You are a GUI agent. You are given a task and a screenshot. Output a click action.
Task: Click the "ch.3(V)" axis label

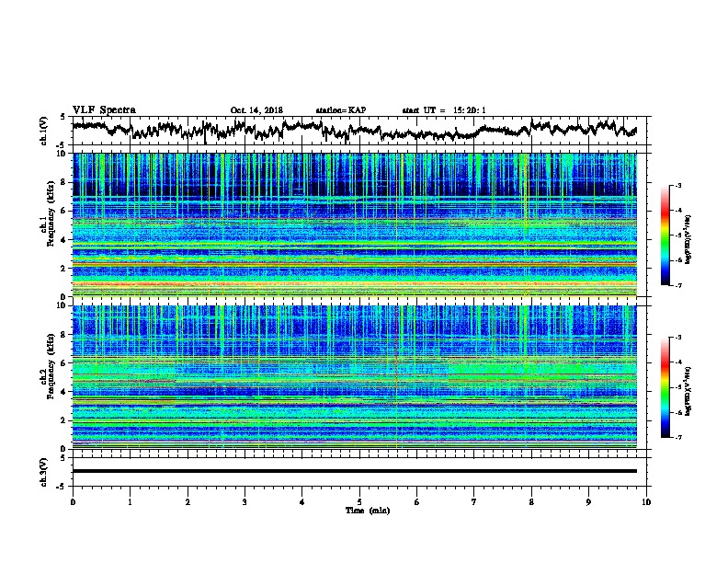point(44,472)
